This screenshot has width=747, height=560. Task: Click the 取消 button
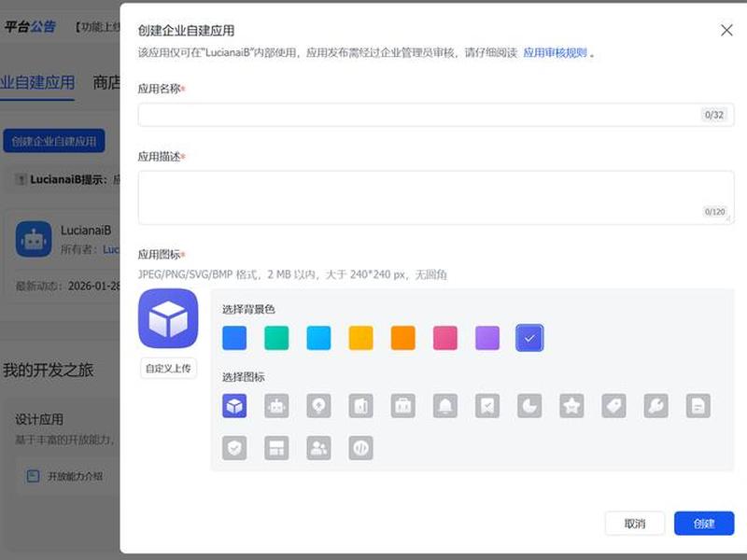click(635, 524)
